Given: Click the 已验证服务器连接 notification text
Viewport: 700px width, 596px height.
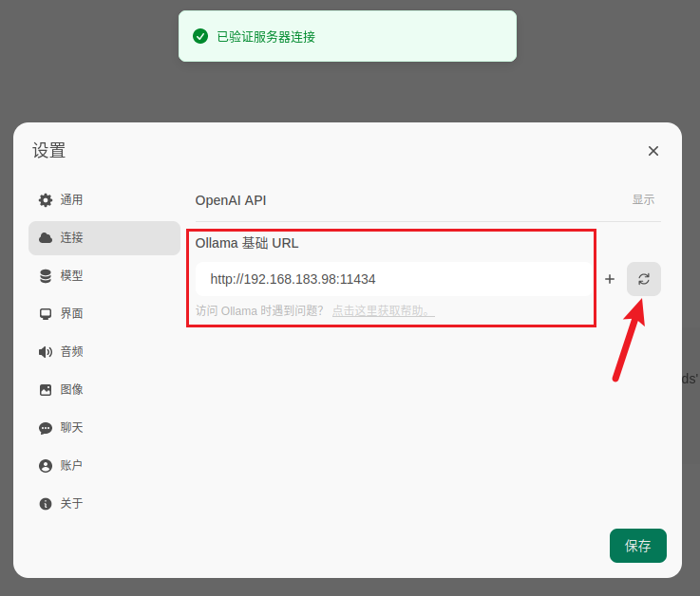Looking at the screenshot, I should (266, 37).
